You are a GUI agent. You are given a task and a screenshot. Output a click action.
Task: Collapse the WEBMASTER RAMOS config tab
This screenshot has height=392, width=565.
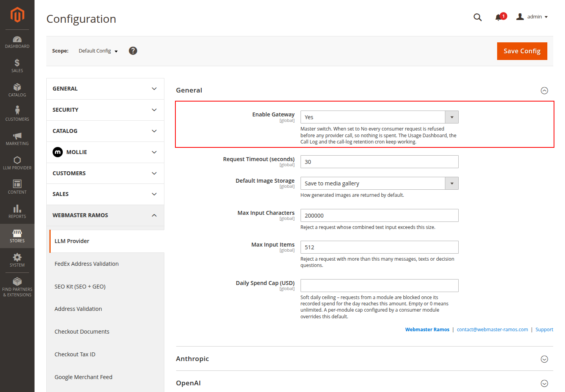click(105, 215)
